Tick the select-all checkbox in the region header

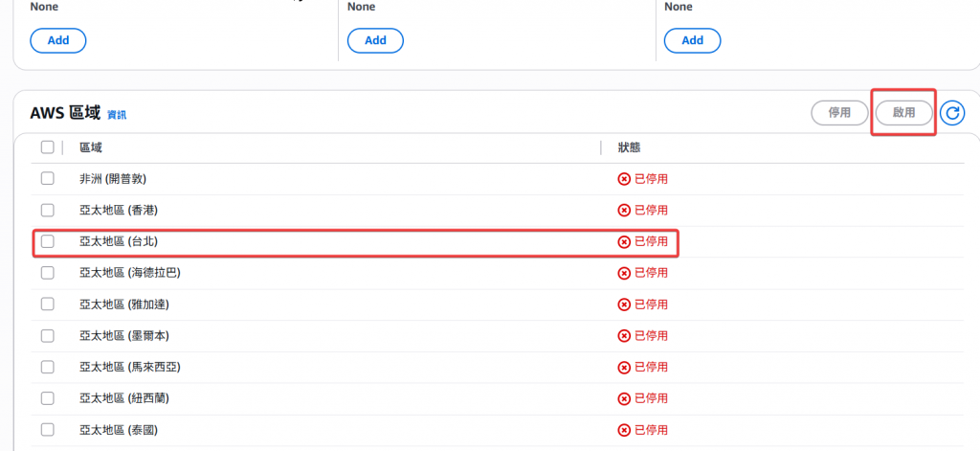(48, 147)
